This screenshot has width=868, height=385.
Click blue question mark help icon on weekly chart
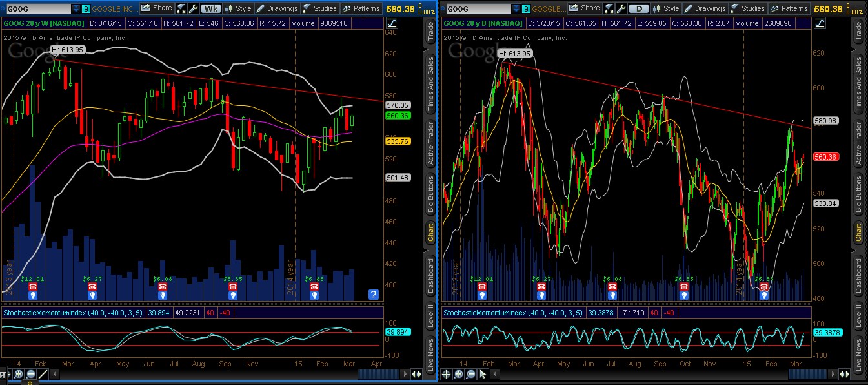coord(373,295)
